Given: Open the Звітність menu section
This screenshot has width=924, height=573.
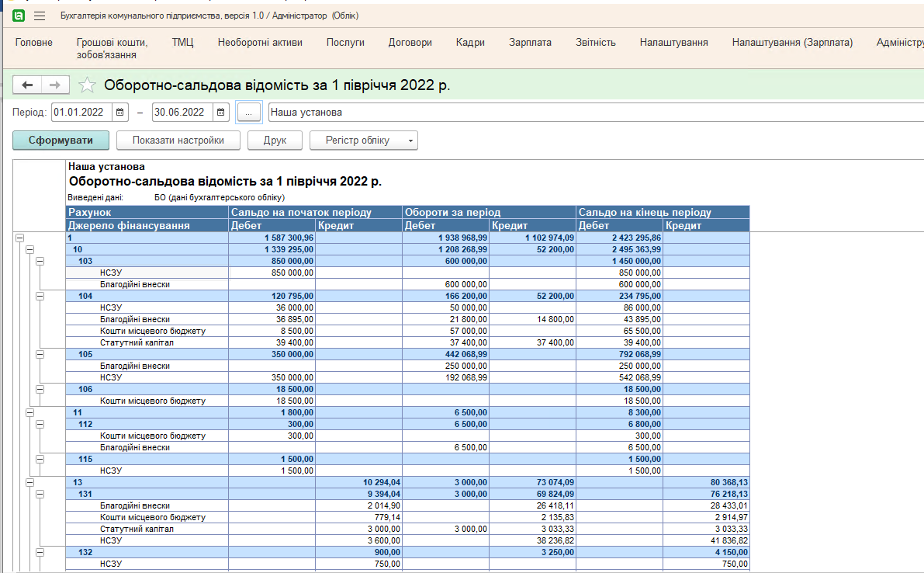Looking at the screenshot, I should [595, 43].
